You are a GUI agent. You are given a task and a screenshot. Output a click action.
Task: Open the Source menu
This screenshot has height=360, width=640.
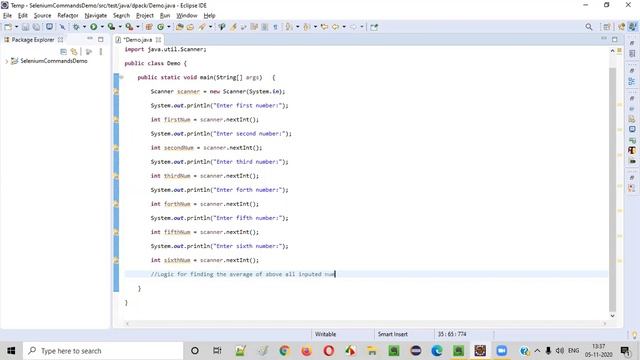[42, 16]
